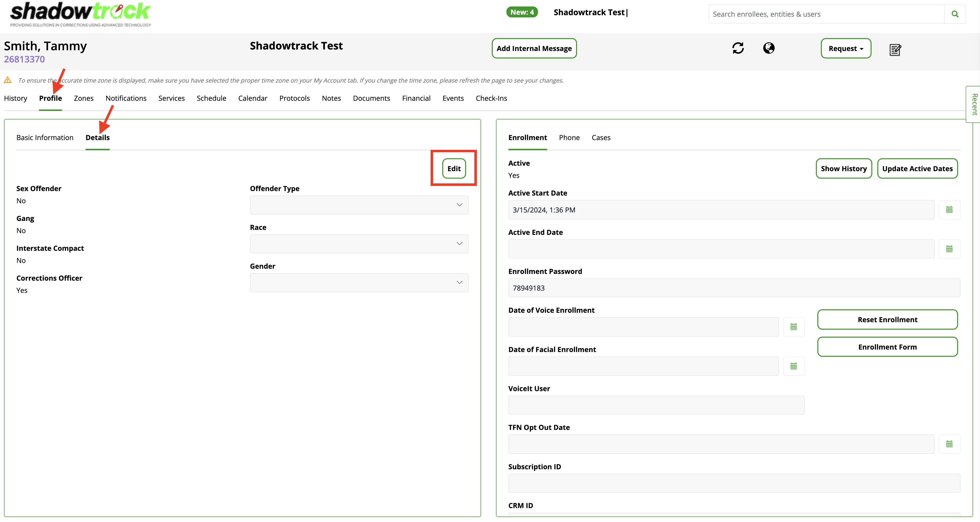Open the Request dropdown button
The height and width of the screenshot is (522, 980).
[x=845, y=49]
